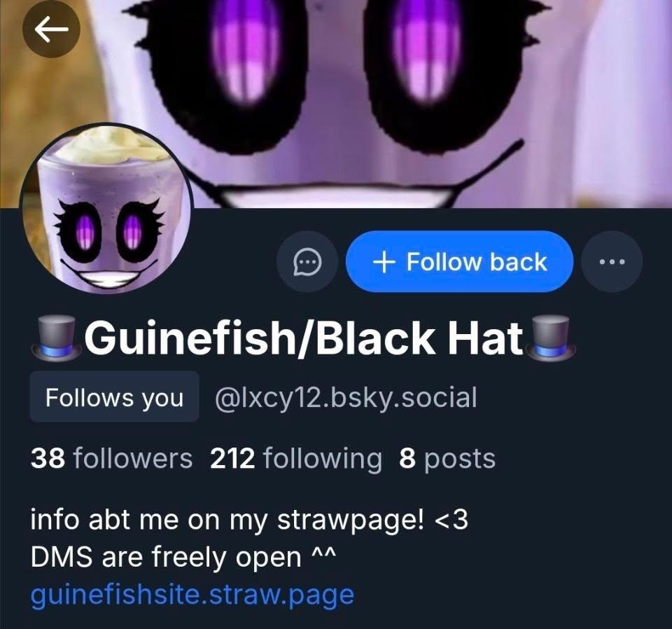Select the @lxcy12.bsky.social handle
672x629 pixels.
click(x=345, y=397)
